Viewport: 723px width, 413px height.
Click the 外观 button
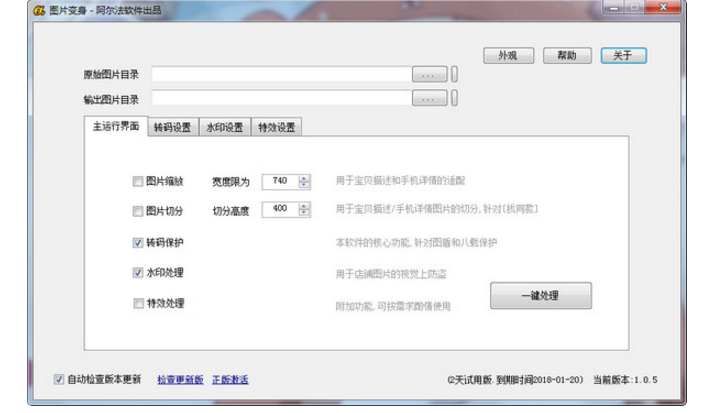click(x=508, y=56)
